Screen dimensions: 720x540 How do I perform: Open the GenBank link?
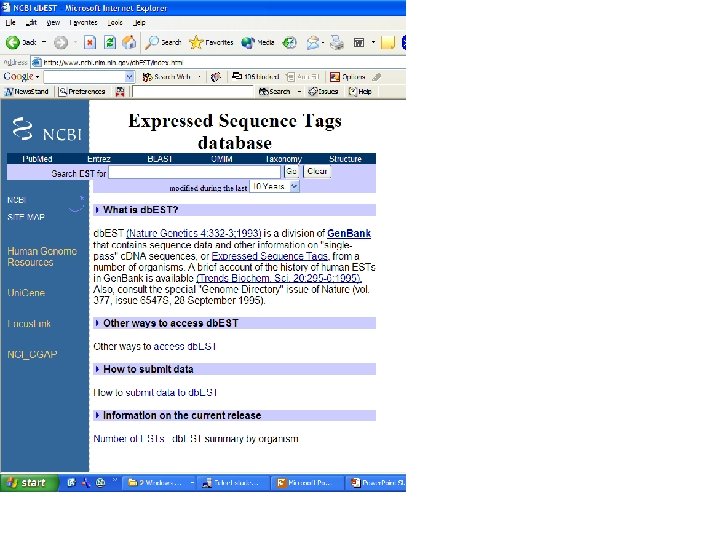[349, 233]
